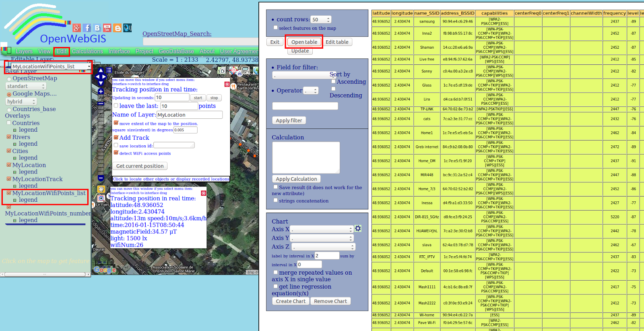
Task: Close the tracking position info popup
Action: (204, 193)
